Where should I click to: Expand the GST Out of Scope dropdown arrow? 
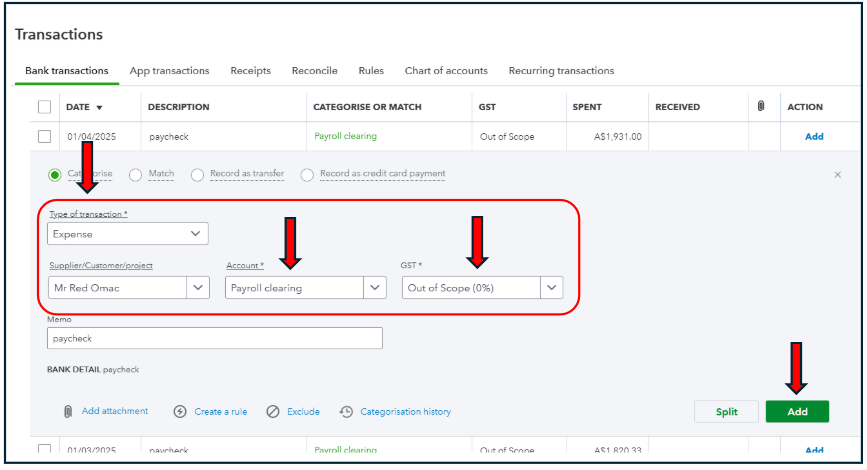click(x=552, y=288)
